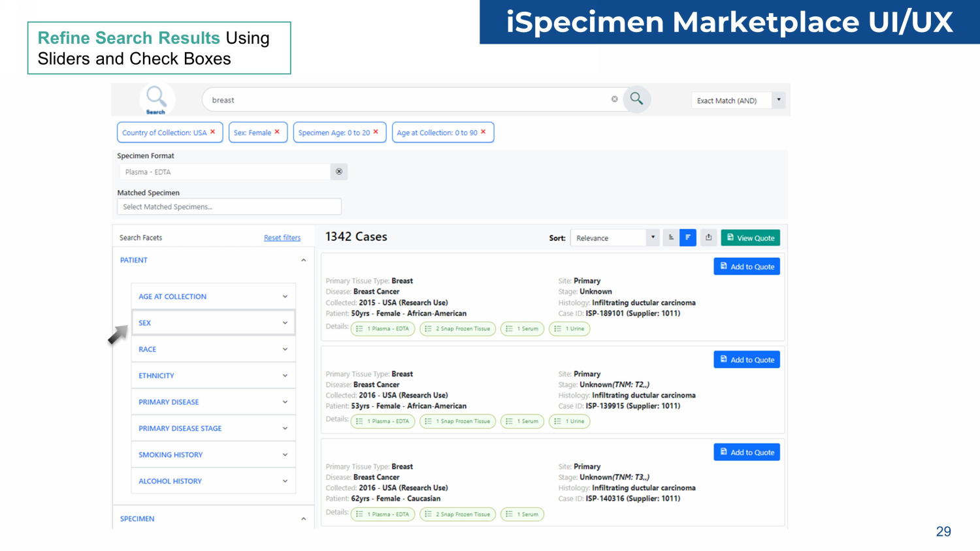980x551 pixels.
Task: Click the export results icon
Action: click(x=708, y=238)
